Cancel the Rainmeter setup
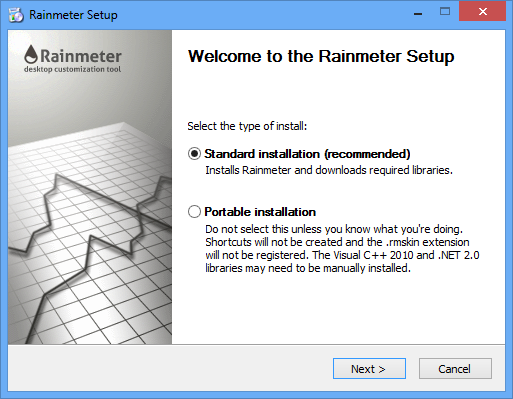This screenshot has height=399, width=513. (x=455, y=369)
